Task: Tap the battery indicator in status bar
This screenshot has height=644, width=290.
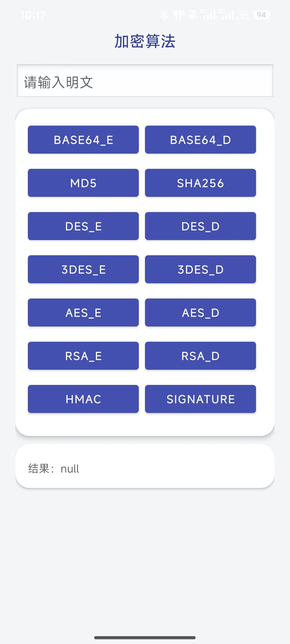Action: pos(261,15)
